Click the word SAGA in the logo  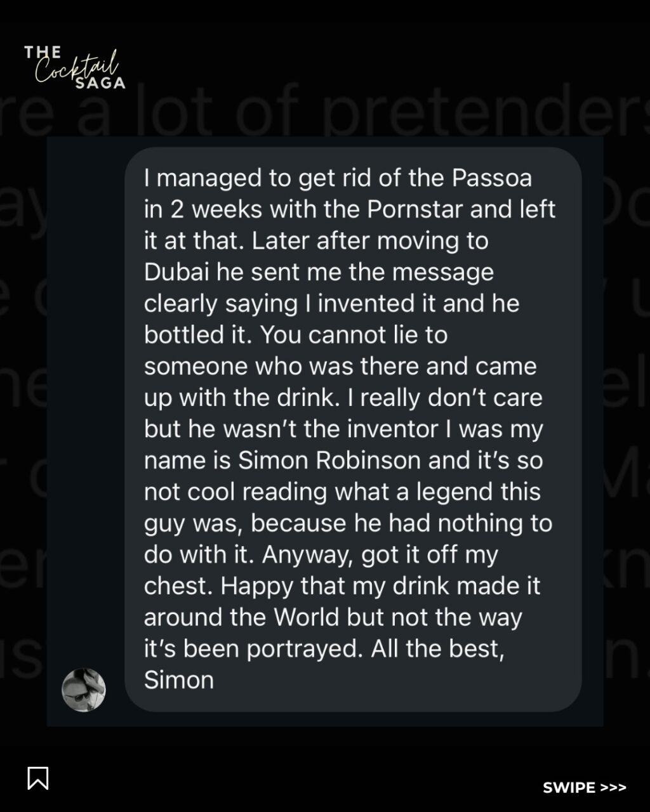[x=100, y=83]
